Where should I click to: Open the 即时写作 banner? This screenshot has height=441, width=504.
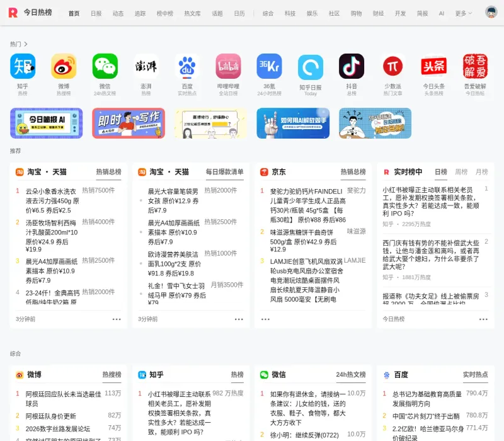129,123
